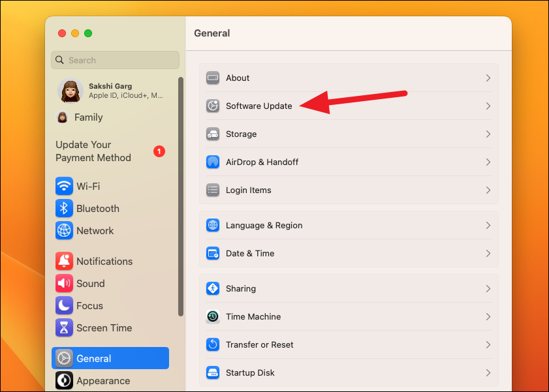Click the Search input field
This screenshot has height=392, width=549.
[x=115, y=60]
